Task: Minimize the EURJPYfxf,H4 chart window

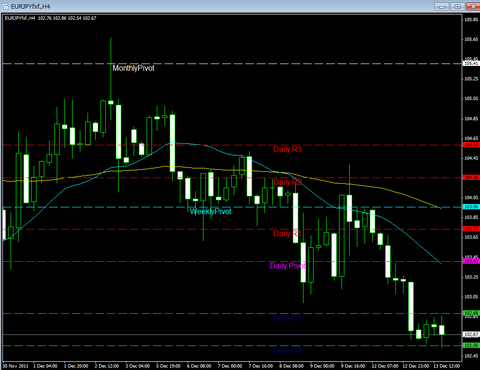Action: click(x=442, y=6)
